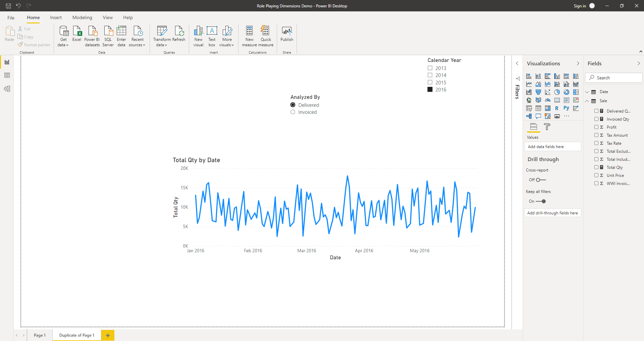Open the Transform data dropdown

[x=162, y=36]
